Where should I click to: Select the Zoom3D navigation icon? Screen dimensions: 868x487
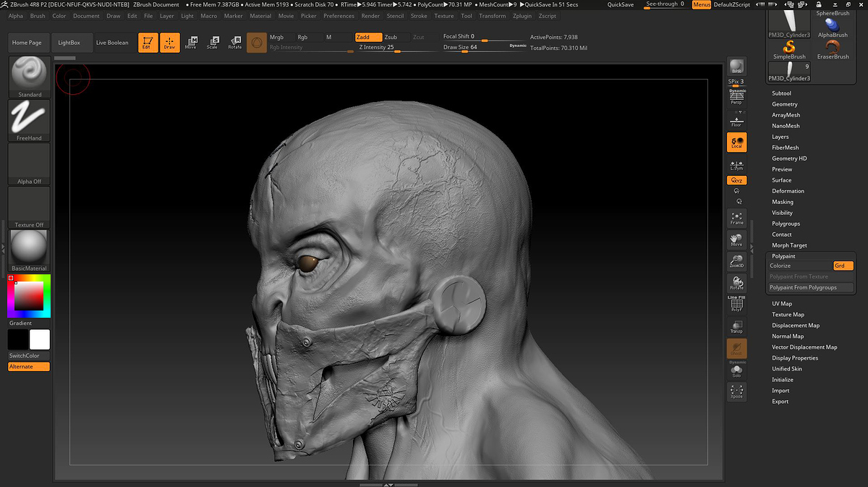click(x=736, y=262)
